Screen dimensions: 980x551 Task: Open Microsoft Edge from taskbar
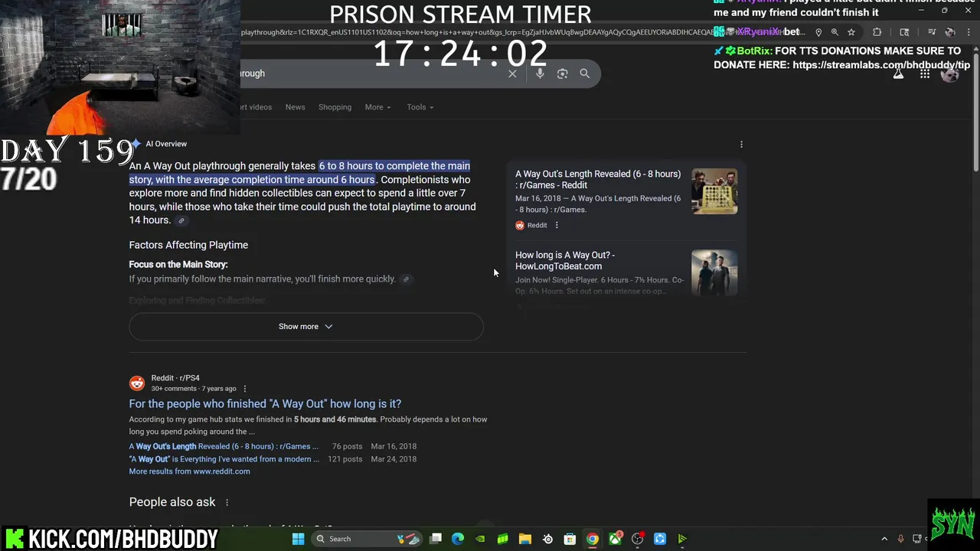(458, 539)
